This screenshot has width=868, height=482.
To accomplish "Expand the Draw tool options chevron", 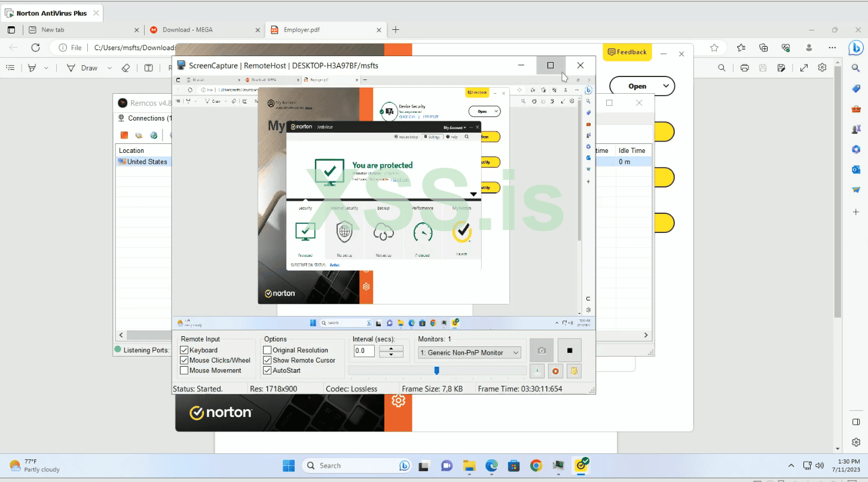I will [x=109, y=68].
